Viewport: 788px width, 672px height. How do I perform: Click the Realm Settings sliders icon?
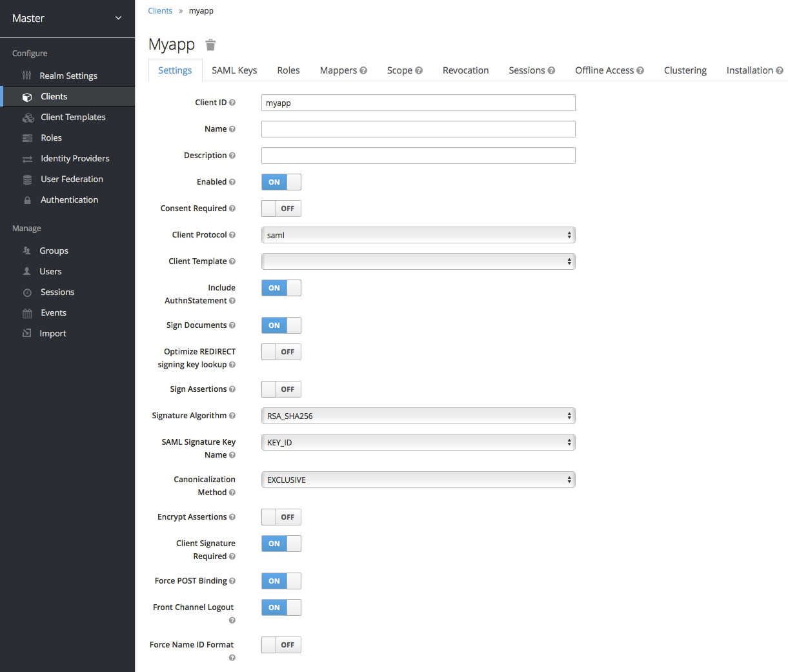27,76
